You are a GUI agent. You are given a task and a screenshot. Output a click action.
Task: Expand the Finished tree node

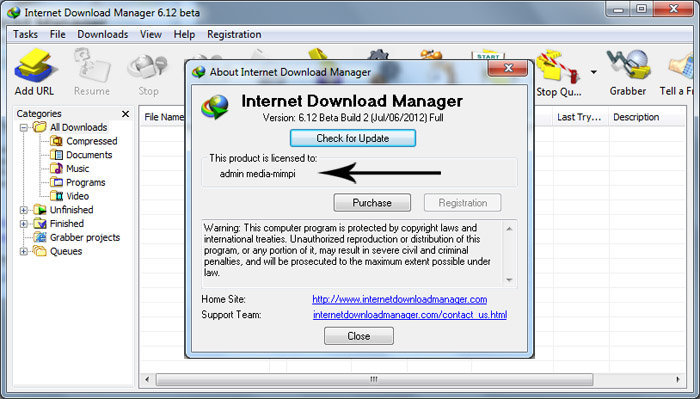tap(24, 224)
